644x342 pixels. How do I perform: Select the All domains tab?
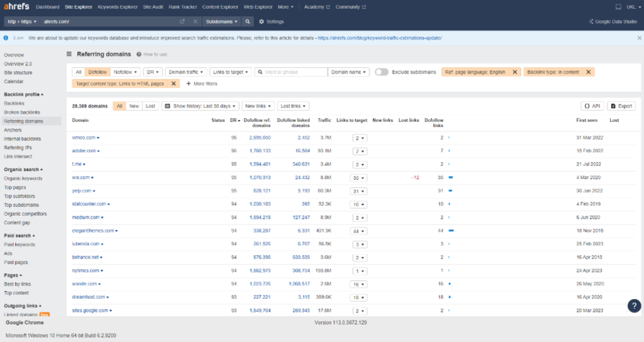[x=119, y=106]
